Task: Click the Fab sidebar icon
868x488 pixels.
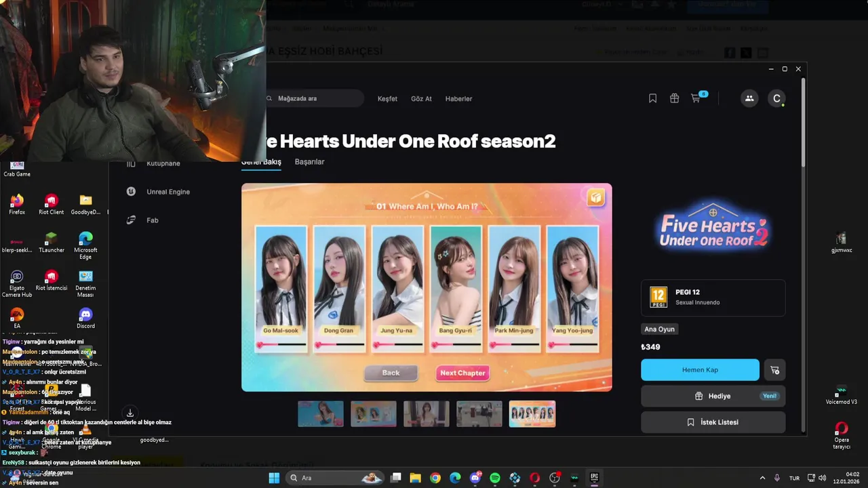Action: 131,220
